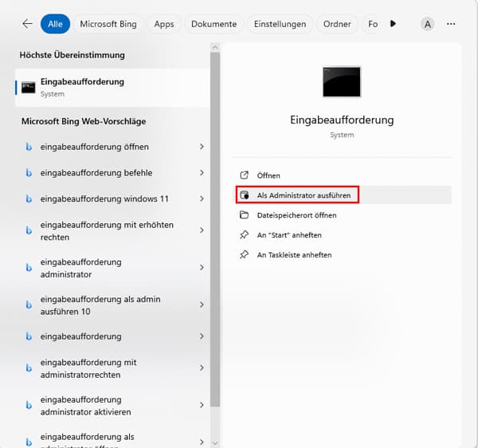
Task: Click the pin icon for An Taskleiste anheften
Action: tap(245, 255)
